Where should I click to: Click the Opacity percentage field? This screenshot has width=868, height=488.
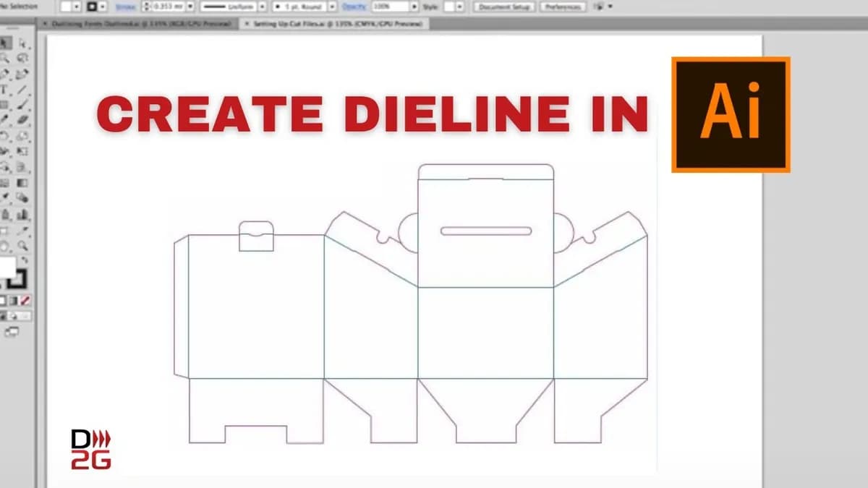[389, 7]
